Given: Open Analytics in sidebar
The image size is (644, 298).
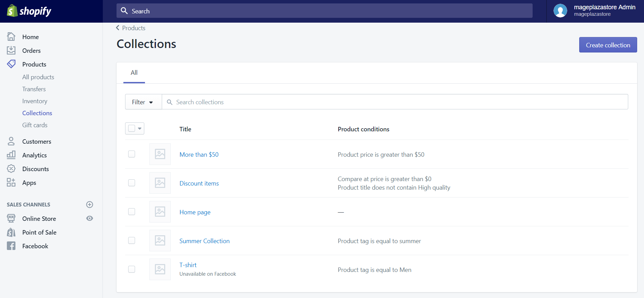Looking at the screenshot, I should point(34,155).
